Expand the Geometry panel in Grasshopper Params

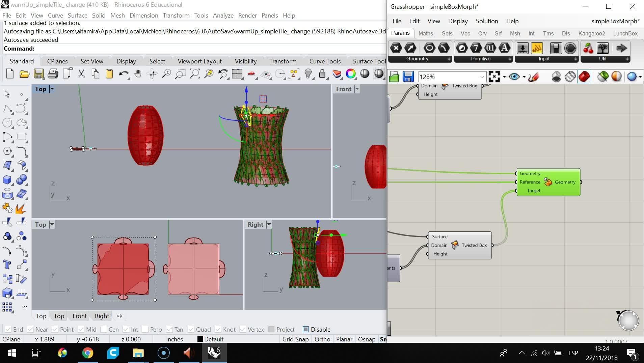pyautogui.click(x=449, y=59)
